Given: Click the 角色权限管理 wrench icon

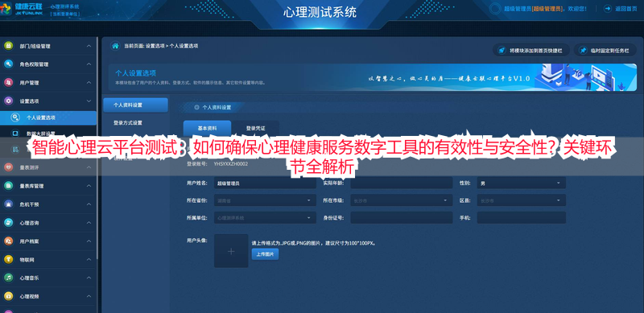Looking at the screenshot, I should 8,64.
